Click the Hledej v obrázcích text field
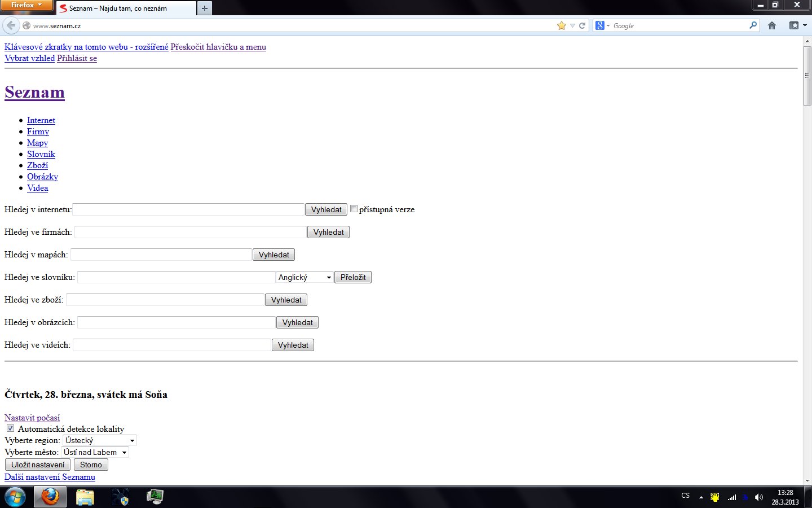812x508 pixels. tap(176, 322)
